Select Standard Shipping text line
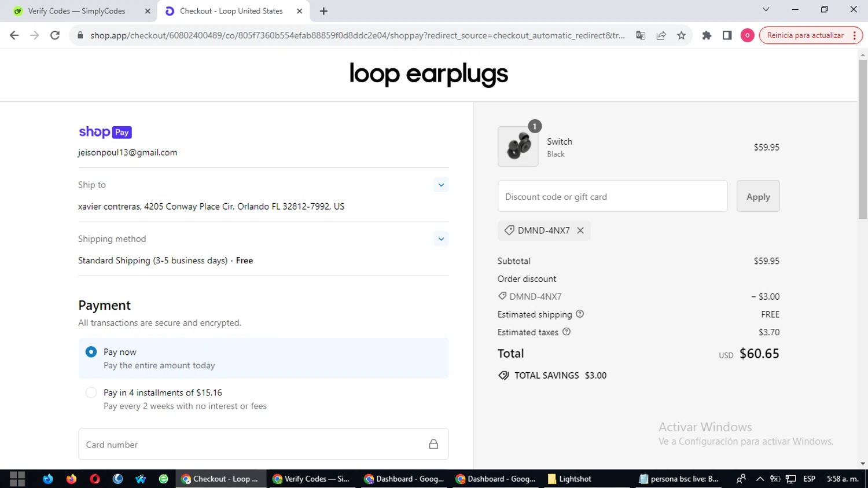Screen dimensions: 868x488 [x=165, y=260]
